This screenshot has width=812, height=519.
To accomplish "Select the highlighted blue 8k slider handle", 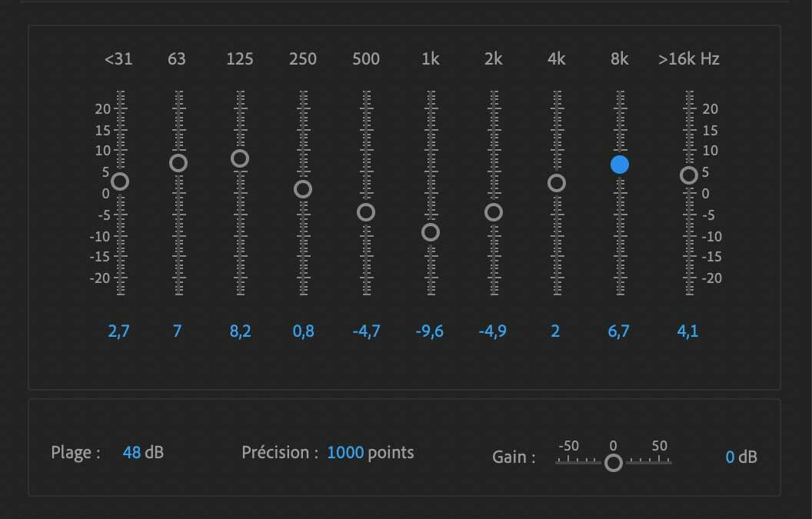I will click(x=620, y=165).
